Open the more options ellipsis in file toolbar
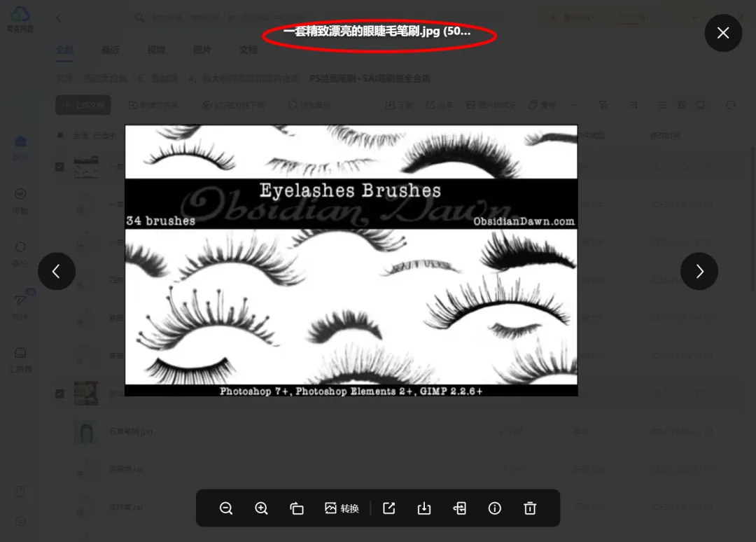 click(573, 105)
